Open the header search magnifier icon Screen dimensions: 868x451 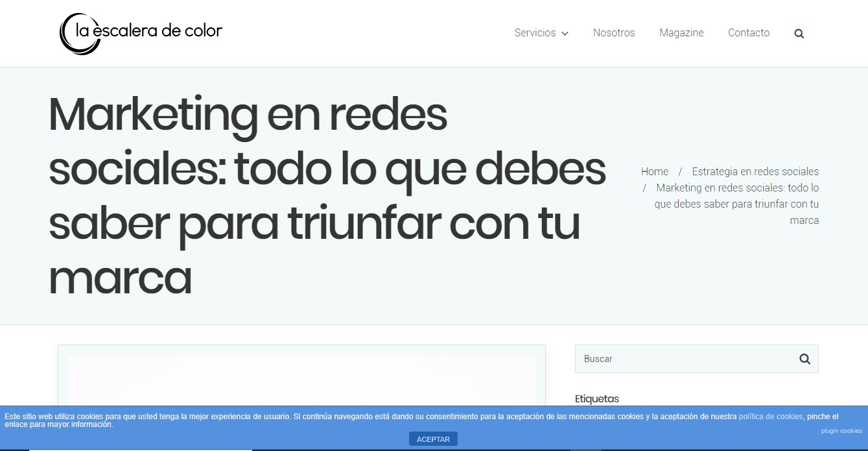coord(799,34)
